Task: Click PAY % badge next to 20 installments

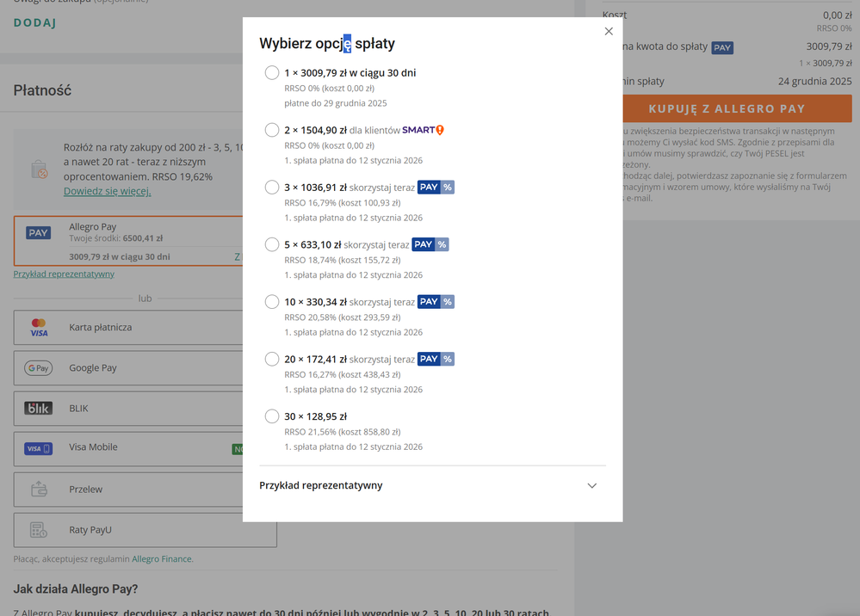Action: pyautogui.click(x=436, y=359)
